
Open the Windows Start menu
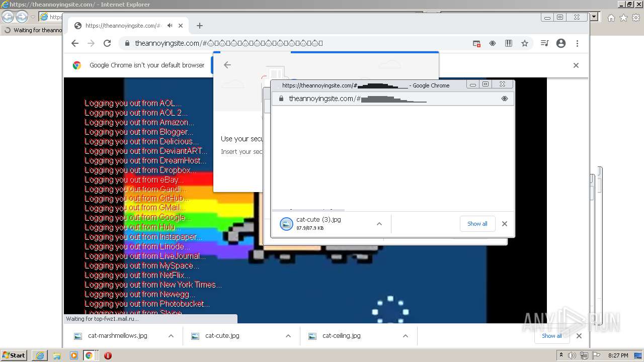[14, 355]
